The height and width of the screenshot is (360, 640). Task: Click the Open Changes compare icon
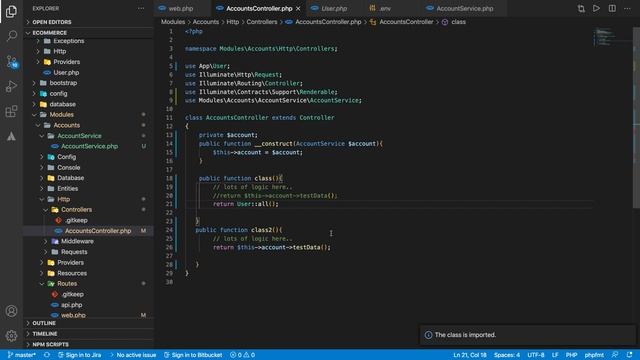pyautogui.click(x=581, y=9)
